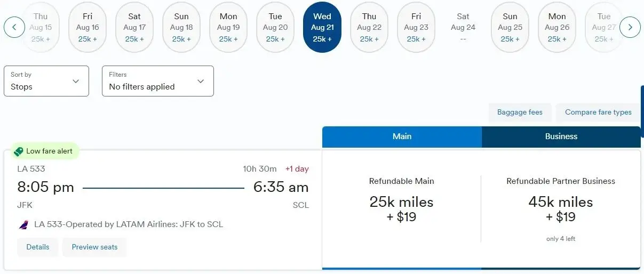This screenshot has height=274, width=644.
Task: Select Sun Aug 25 date
Action: [x=510, y=27]
